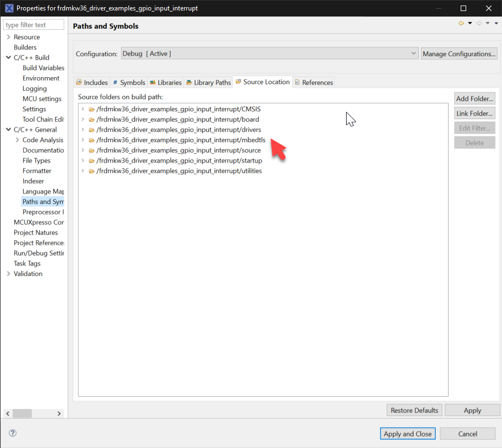
Task: Open Task Tags page
Action: pos(27,263)
